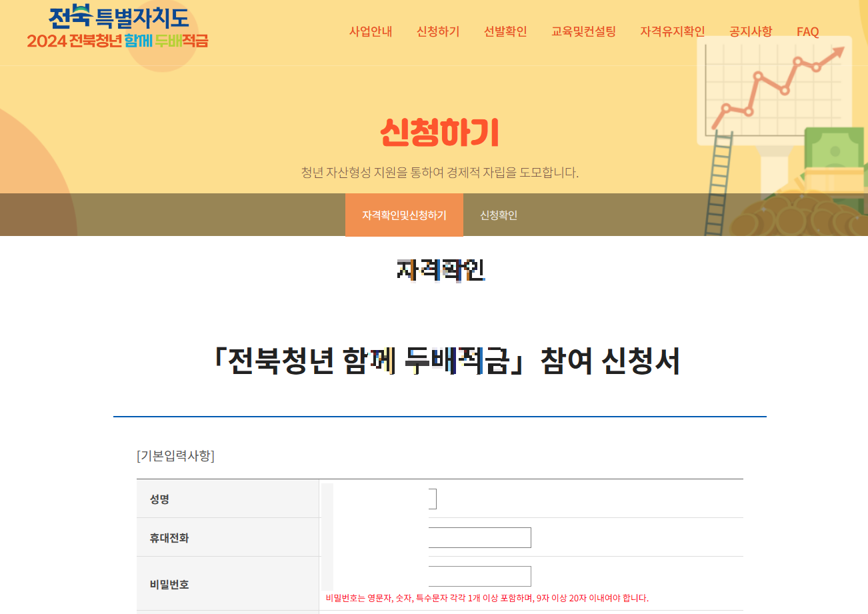868x614 pixels.
Task: Open the 사업안내 menu
Action: click(x=371, y=31)
